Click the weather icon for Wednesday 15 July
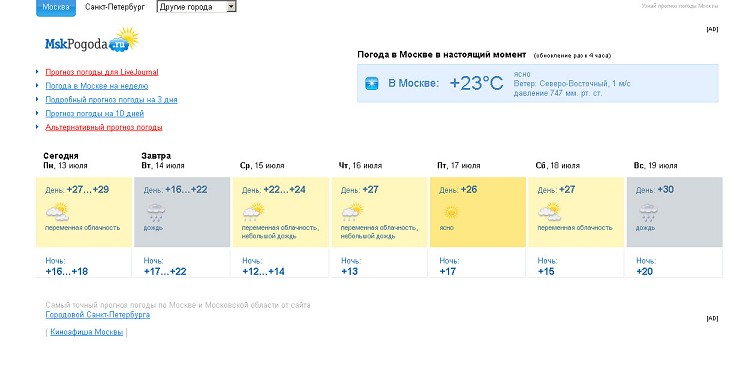 point(254,212)
